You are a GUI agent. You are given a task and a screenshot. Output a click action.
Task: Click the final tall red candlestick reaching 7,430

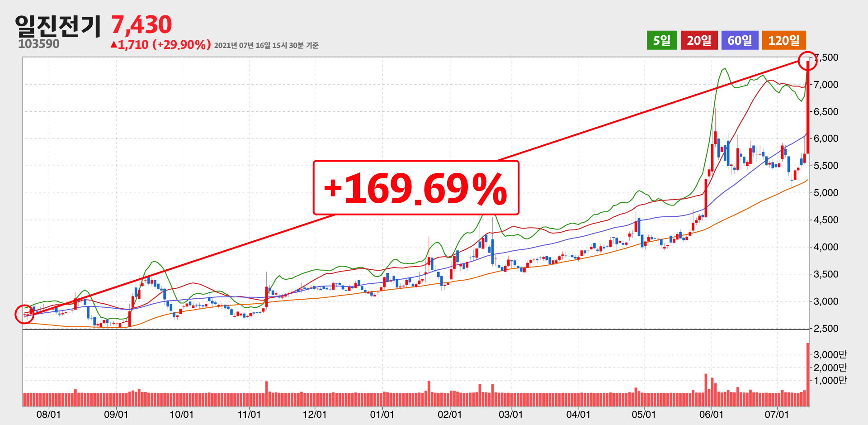coord(808,107)
